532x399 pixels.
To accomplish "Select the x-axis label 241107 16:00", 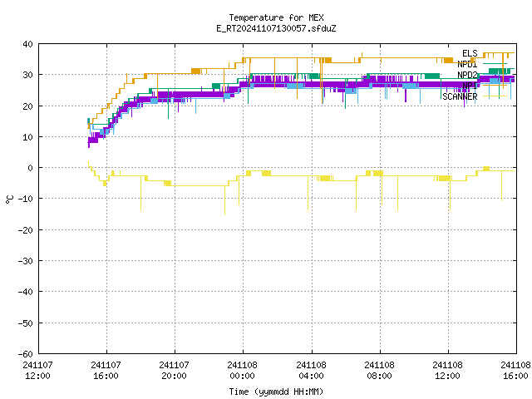I will (106, 371).
